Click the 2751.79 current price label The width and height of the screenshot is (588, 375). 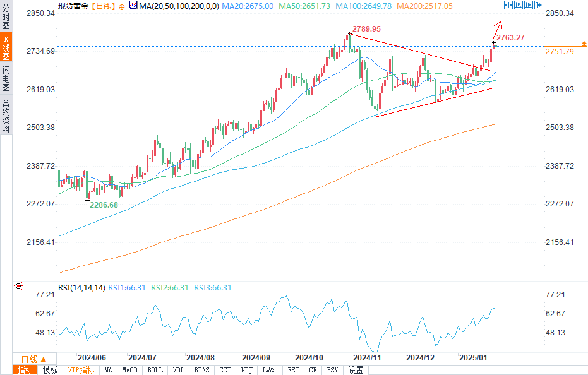[559, 52]
